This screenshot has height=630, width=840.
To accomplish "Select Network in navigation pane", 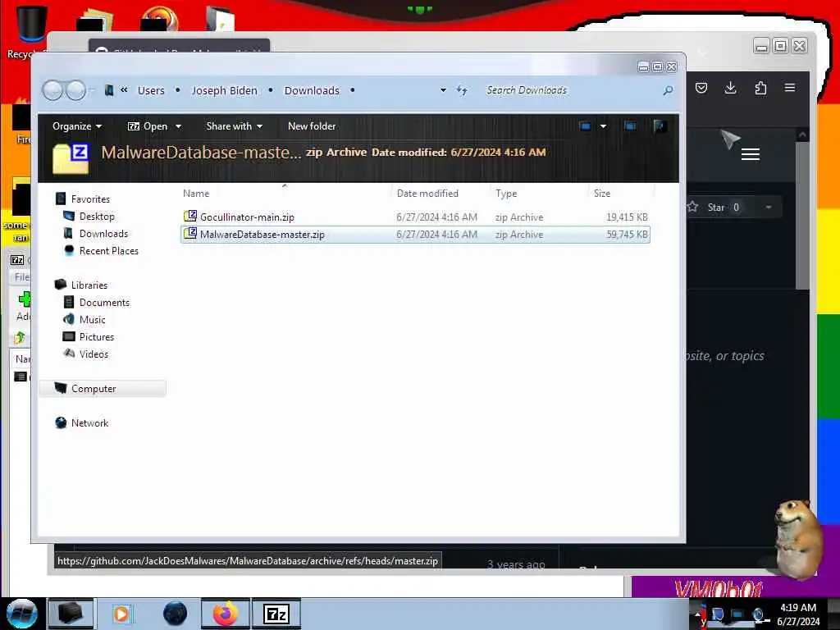I will click(89, 422).
